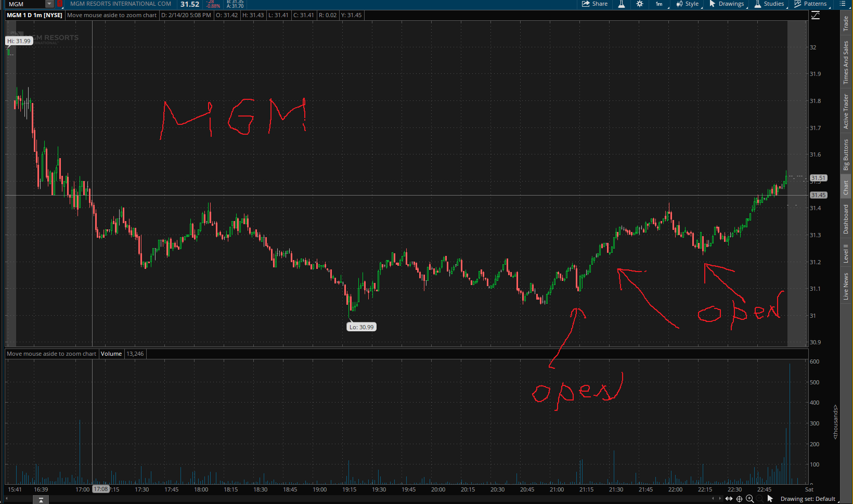Open the Live News side tab

coord(846,286)
